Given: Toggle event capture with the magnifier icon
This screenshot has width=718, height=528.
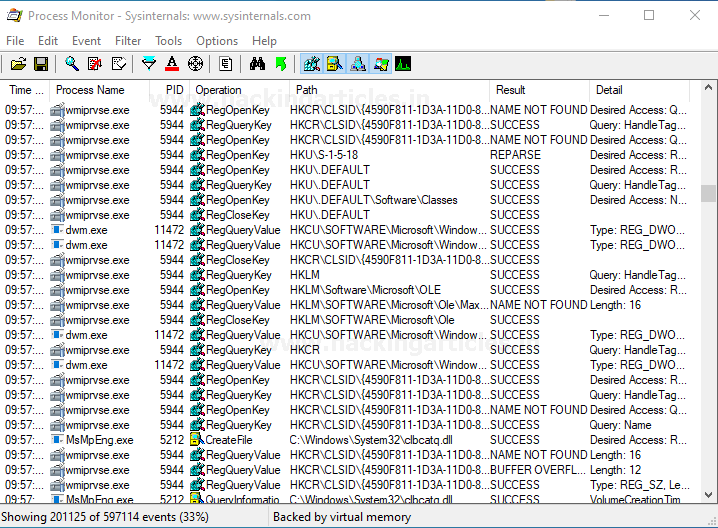Looking at the screenshot, I should (72, 64).
